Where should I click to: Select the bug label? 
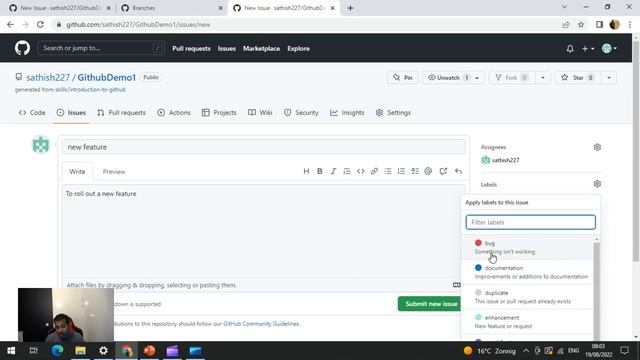(527, 247)
